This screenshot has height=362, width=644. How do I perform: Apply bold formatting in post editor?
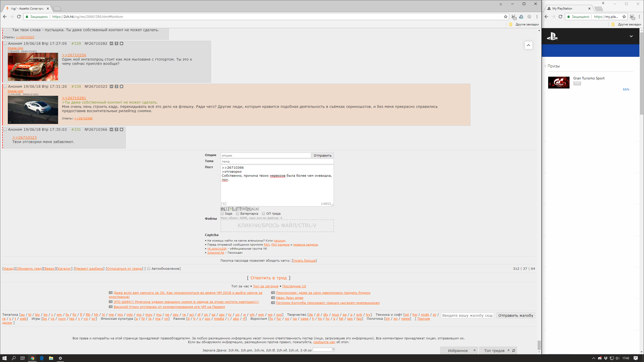tap(222, 209)
